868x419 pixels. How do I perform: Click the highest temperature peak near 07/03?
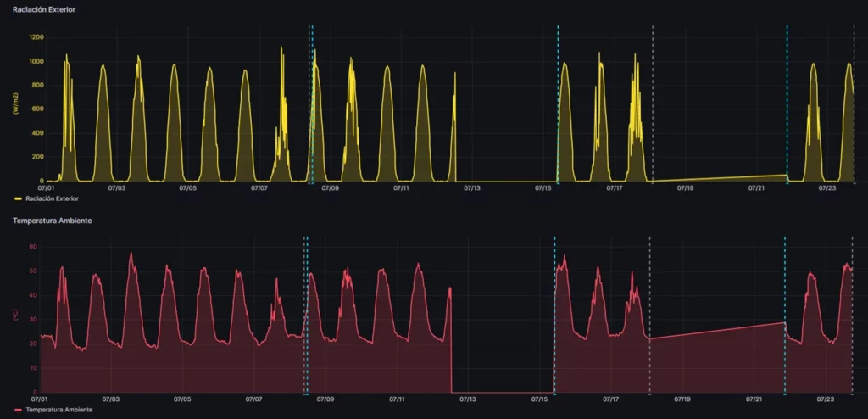click(131, 254)
